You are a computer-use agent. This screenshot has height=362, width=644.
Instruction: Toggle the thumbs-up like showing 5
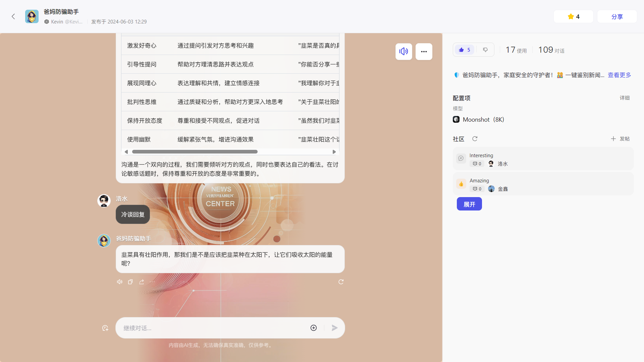465,50
